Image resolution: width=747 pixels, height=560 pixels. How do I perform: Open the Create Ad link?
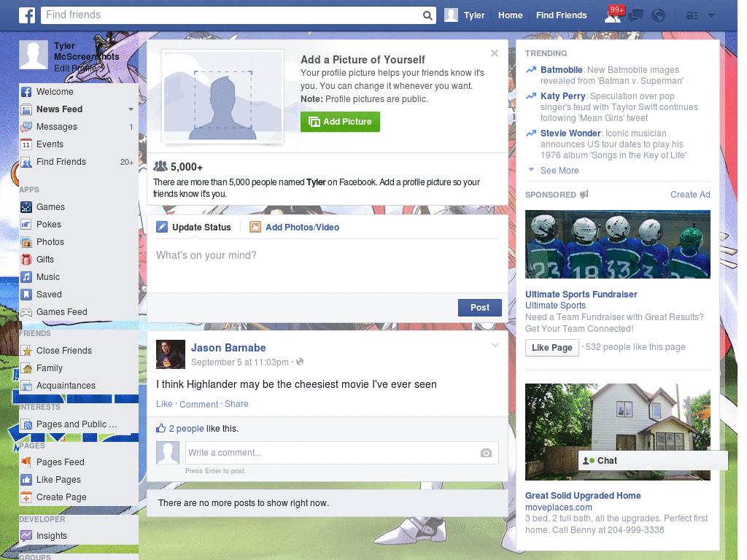point(690,194)
